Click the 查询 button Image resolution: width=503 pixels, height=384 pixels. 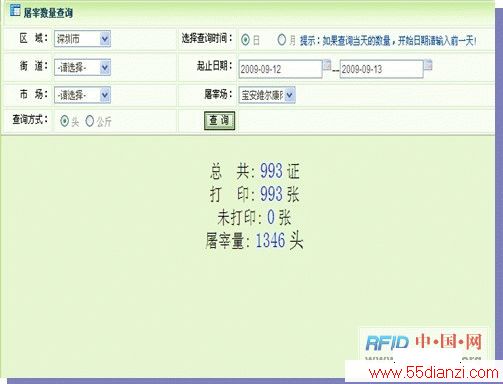(x=219, y=120)
